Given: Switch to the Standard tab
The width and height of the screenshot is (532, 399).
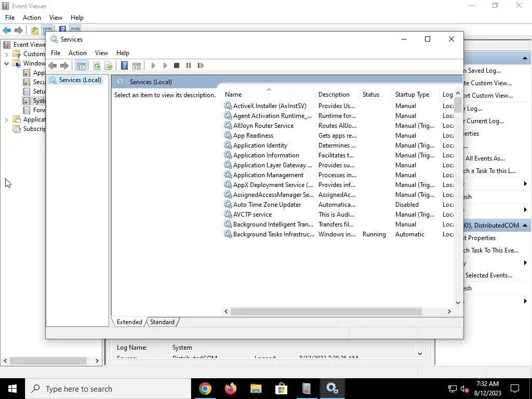Looking at the screenshot, I should point(162,322).
